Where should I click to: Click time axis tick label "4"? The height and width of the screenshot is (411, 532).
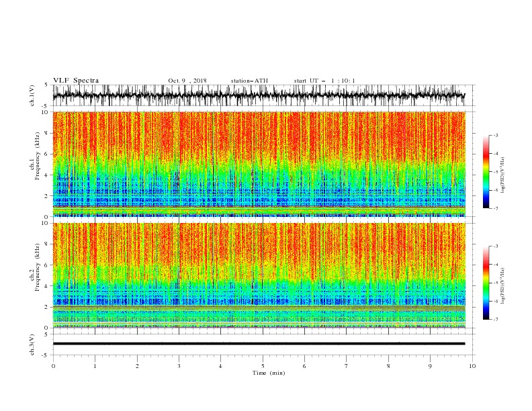click(220, 366)
